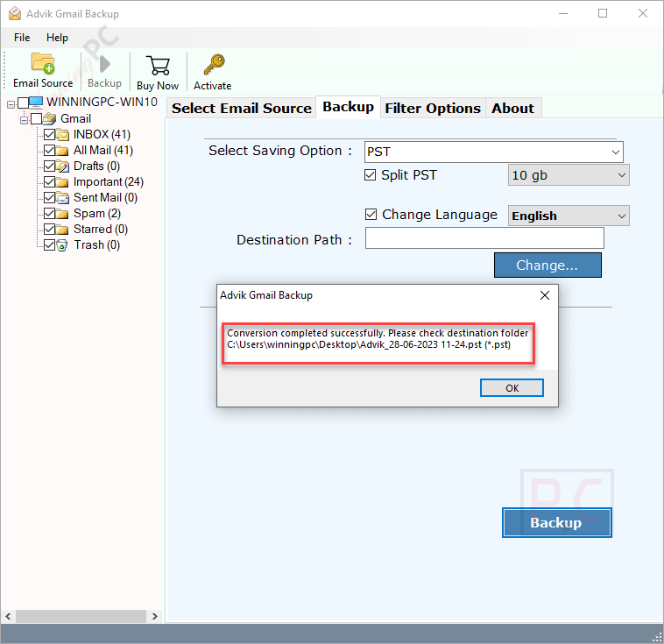
Task: Disable the Split PST checkbox
Action: 371,175
